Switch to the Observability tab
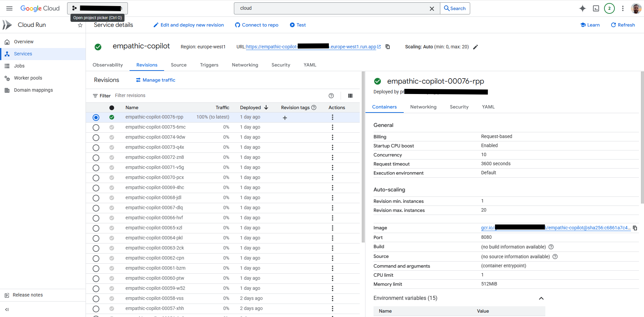The image size is (644, 317). coord(108,65)
